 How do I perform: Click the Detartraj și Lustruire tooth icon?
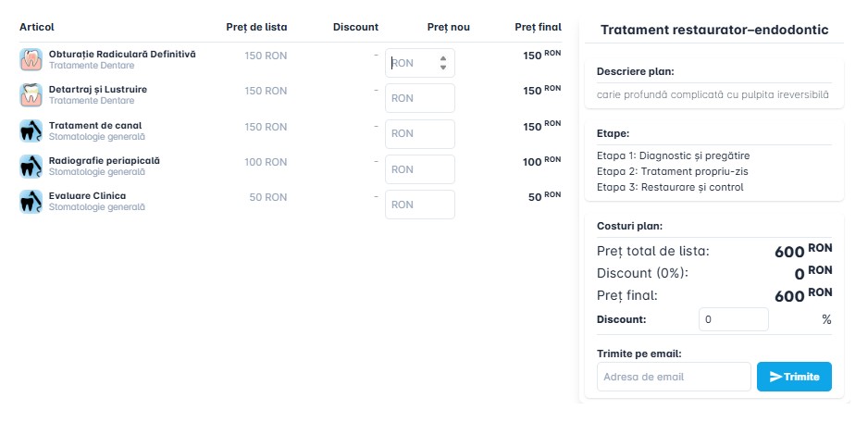[x=31, y=94]
